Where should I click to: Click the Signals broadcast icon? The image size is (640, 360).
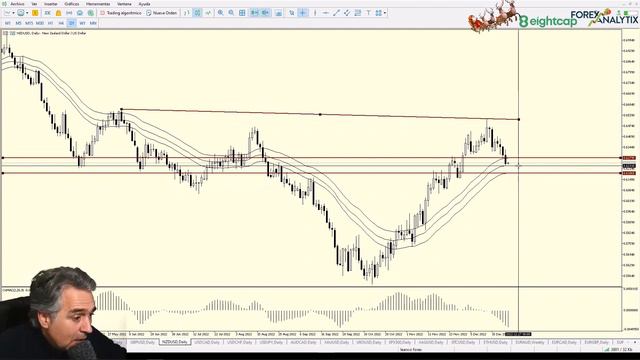click(x=69, y=13)
